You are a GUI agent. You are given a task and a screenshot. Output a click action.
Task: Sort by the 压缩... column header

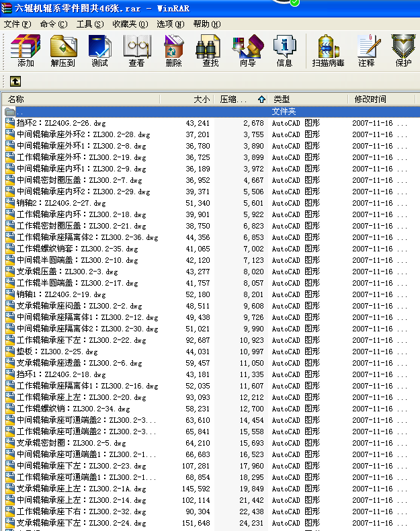tap(241, 99)
